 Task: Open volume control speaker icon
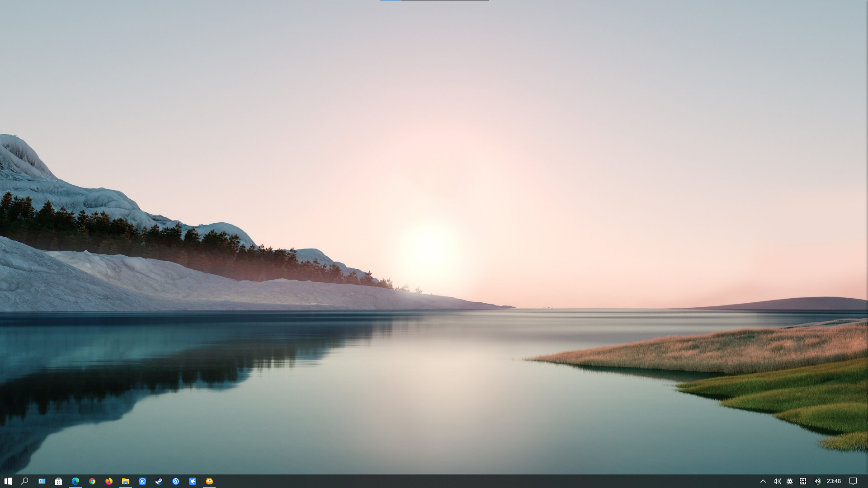coord(777,481)
